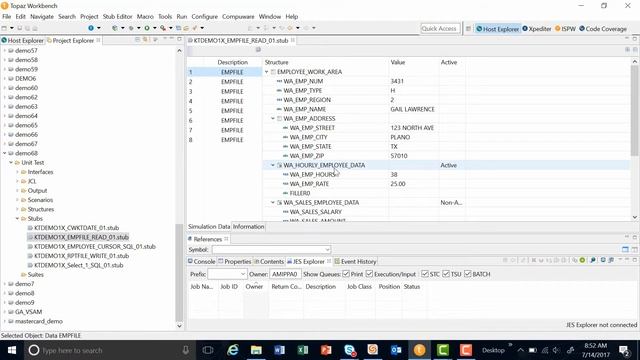Image resolution: width=640 pixels, height=360 pixels.
Task: Switch to the Contents tab
Action: (269, 261)
